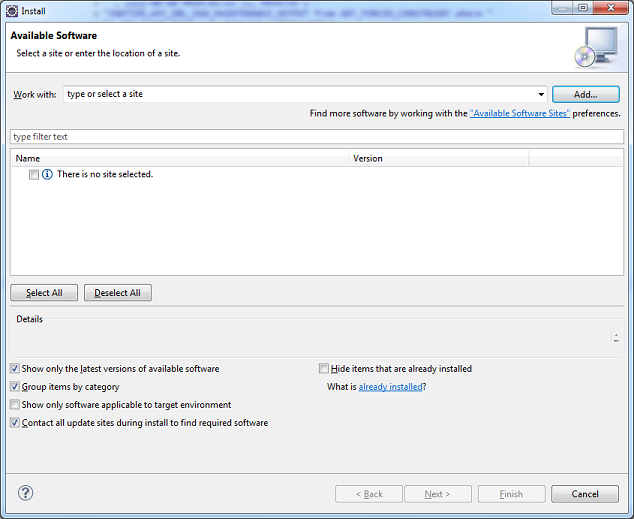The width and height of the screenshot is (634, 519).
Task: Toggle 'Contact all update sites during install' checkbox
Action: (x=15, y=422)
